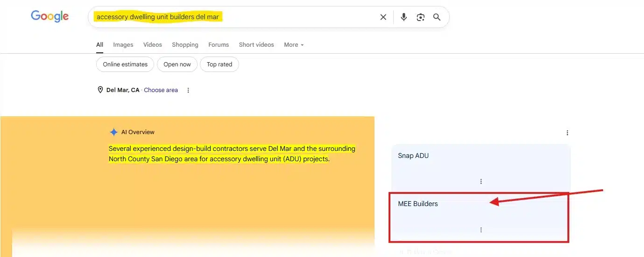The width and height of the screenshot is (644, 257).
Task: Clear the search box text
Action: 383,17
